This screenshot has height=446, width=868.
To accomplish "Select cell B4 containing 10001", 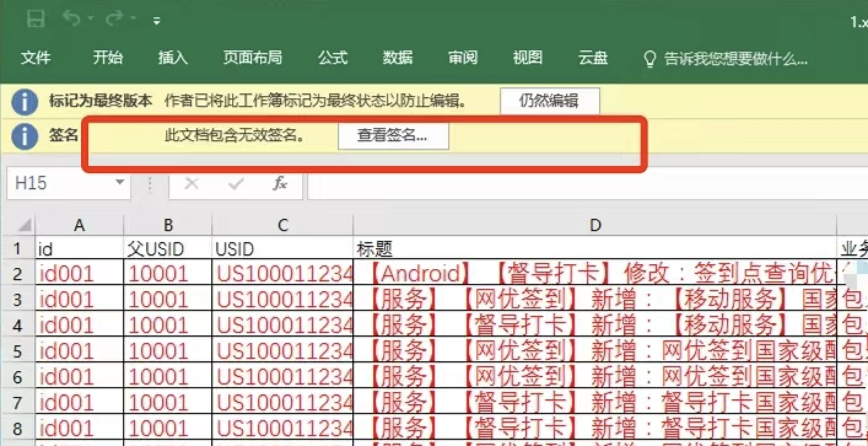I will (168, 324).
